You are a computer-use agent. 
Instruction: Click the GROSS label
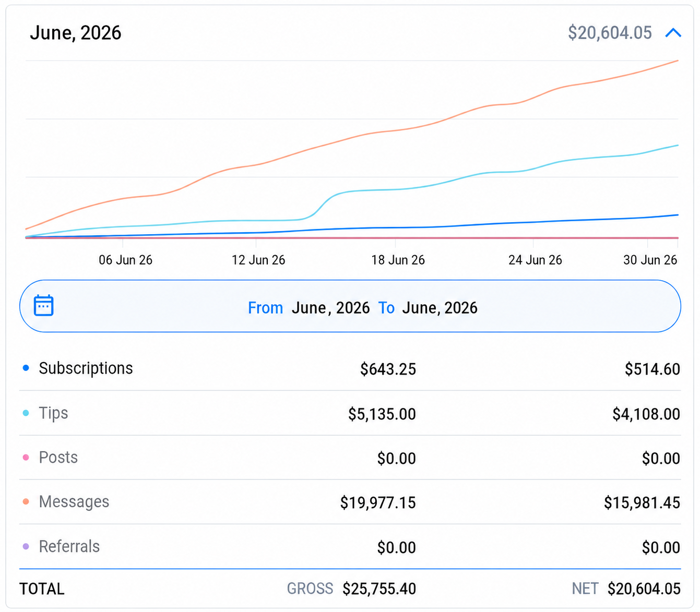click(310, 589)
